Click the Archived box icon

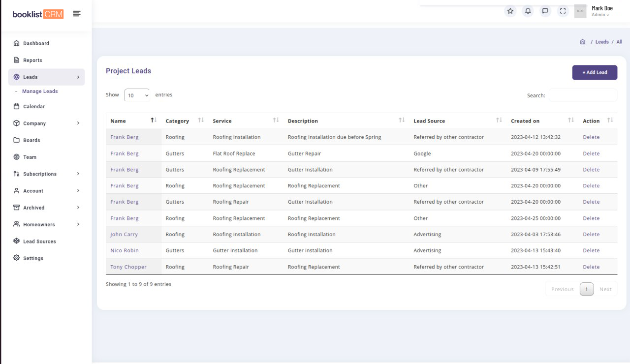click(16, 208)
